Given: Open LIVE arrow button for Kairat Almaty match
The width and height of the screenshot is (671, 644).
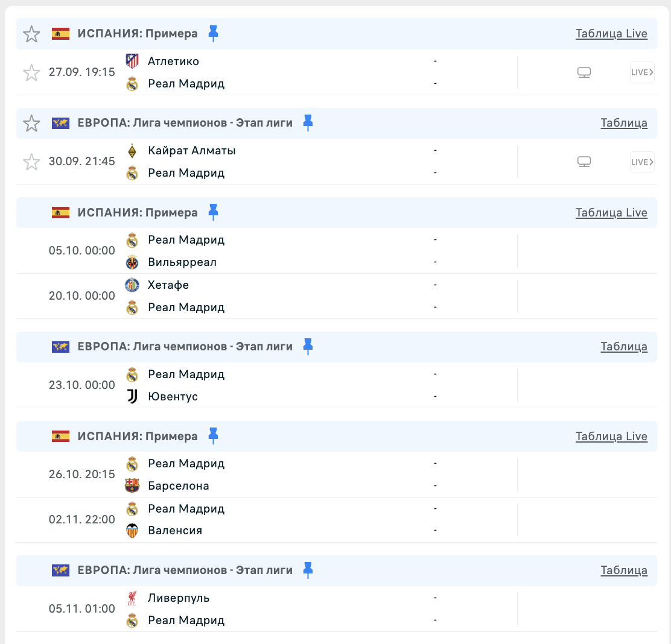Looking at the screenshot, I should 642,162.
